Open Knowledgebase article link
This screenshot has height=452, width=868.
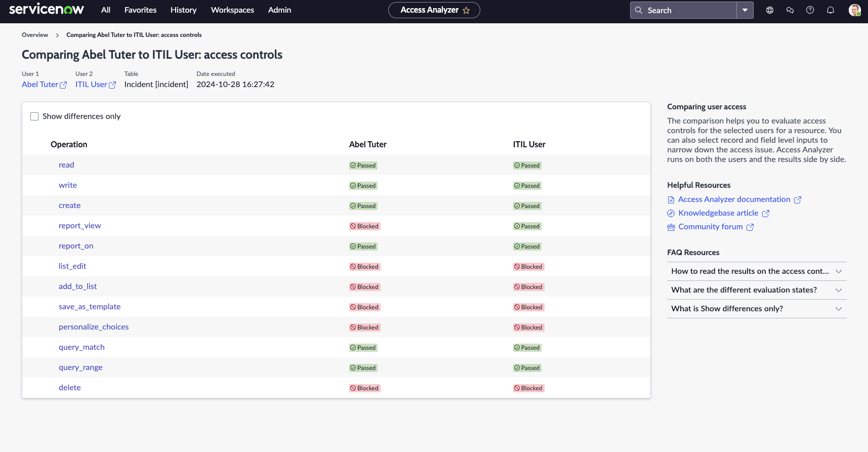click(x=718, y=213)
